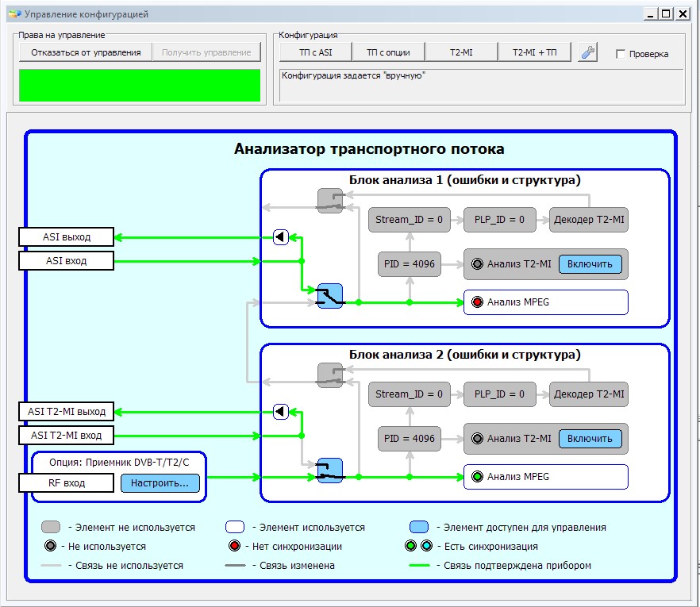The width and height of the screenshot is (700, 607).
Task: Click the blue 'Элемент доступен для управления' legend swatch
Action: click(419, 527)
